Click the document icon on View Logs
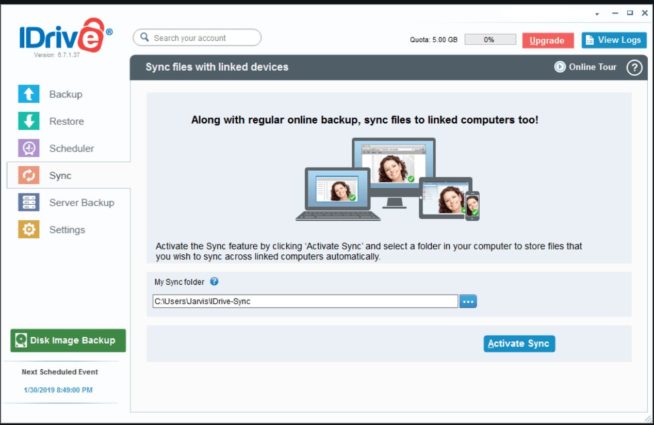This screenshot has width=654, height=425. pos(590,40)
